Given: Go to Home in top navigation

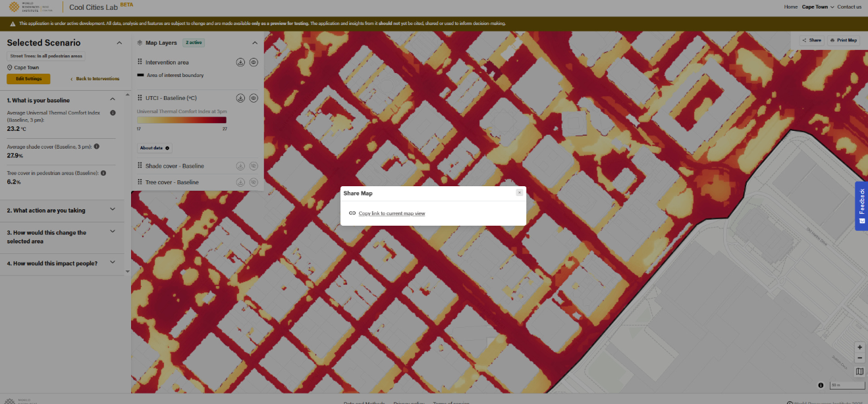Looking at the screenshot, I should [790, 7].
